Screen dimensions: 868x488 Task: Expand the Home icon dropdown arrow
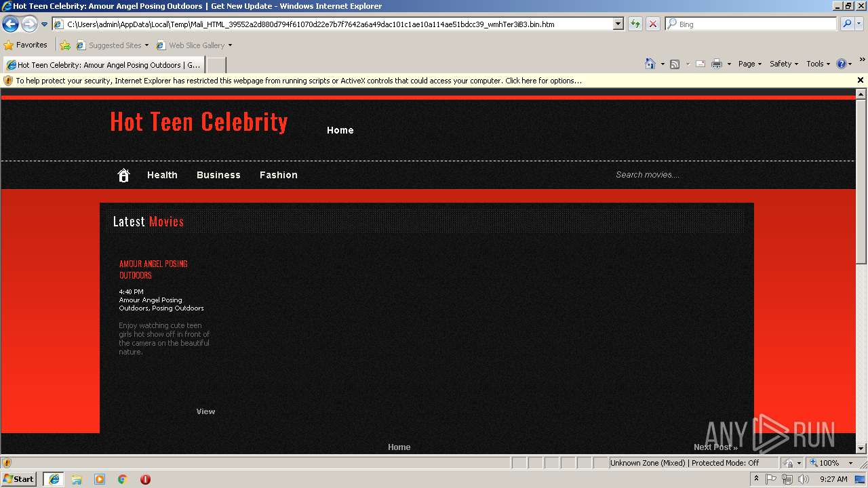click(x=662, y=64)
